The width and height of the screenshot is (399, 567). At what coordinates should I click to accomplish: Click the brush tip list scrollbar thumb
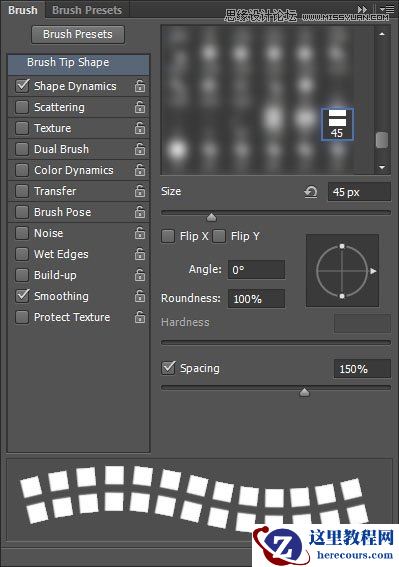(x=382, y=140)
